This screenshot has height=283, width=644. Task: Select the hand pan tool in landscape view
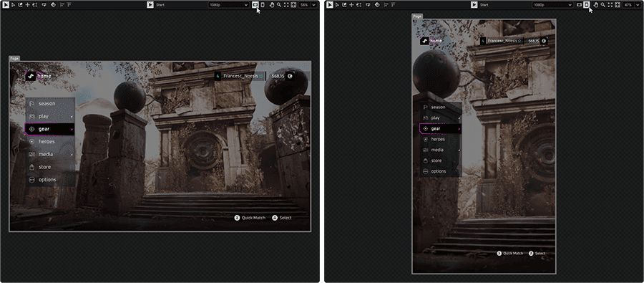273,5
